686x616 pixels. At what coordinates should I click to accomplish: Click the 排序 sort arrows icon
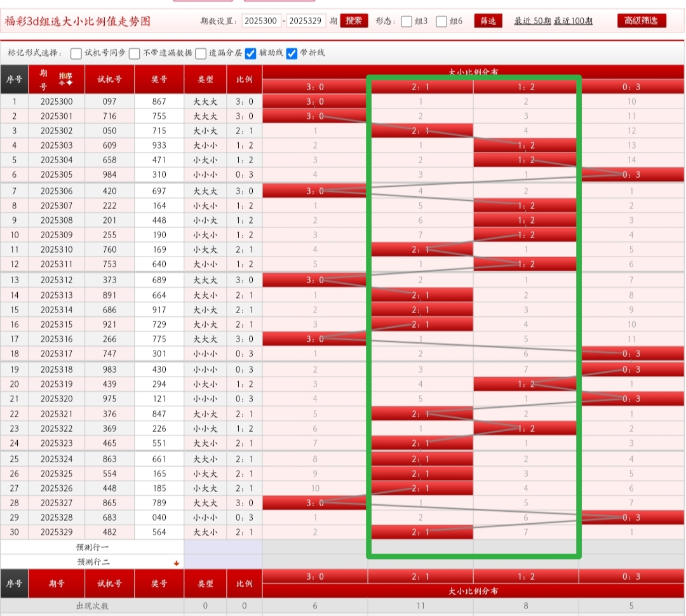[x=65, y=79]
